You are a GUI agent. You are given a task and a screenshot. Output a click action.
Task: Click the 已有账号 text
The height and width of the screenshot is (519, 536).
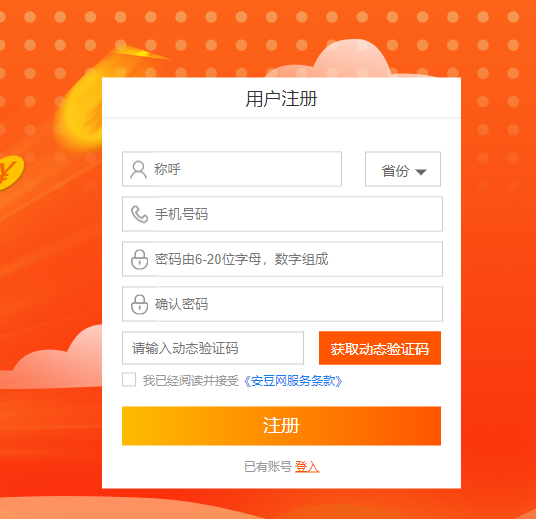click(x=268, y=467)
